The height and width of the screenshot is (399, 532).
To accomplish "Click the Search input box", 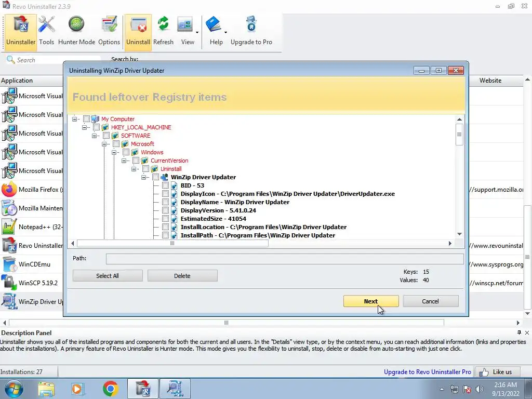I will tap(58, 60).
